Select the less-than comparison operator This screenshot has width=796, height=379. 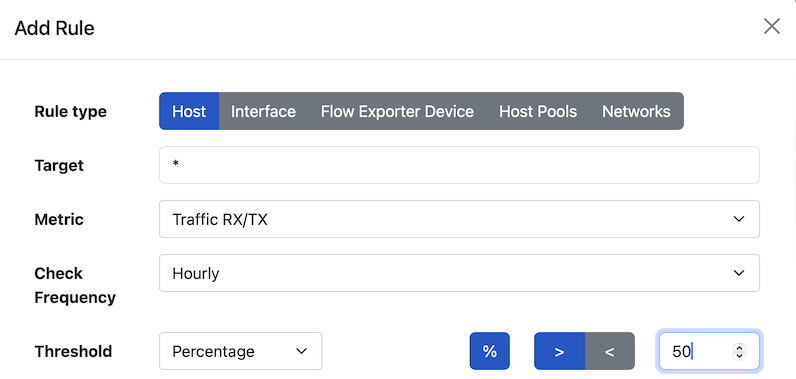click(610, 351)
